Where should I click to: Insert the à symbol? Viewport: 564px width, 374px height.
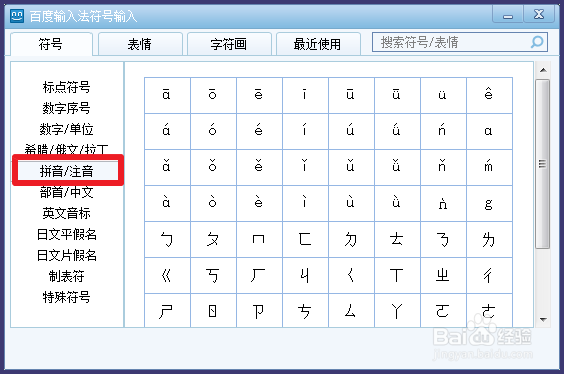167,203
